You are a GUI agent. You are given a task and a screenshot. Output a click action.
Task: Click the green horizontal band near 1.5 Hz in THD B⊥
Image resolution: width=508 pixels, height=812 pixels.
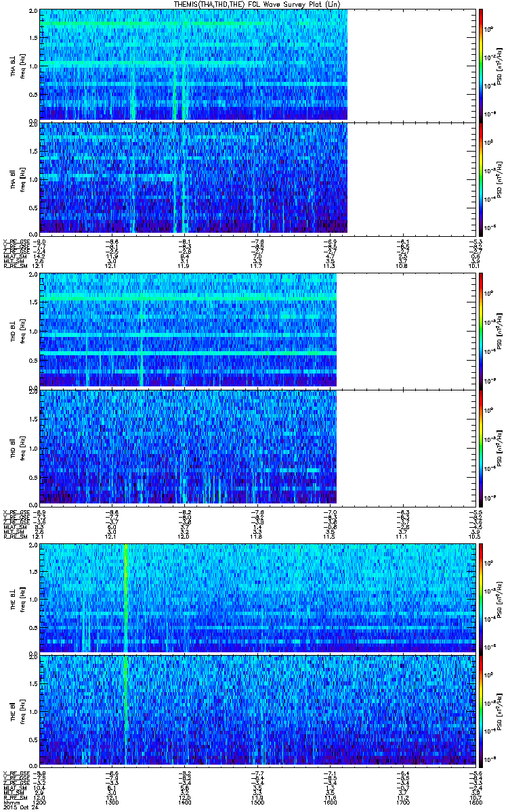coord(188,299)
